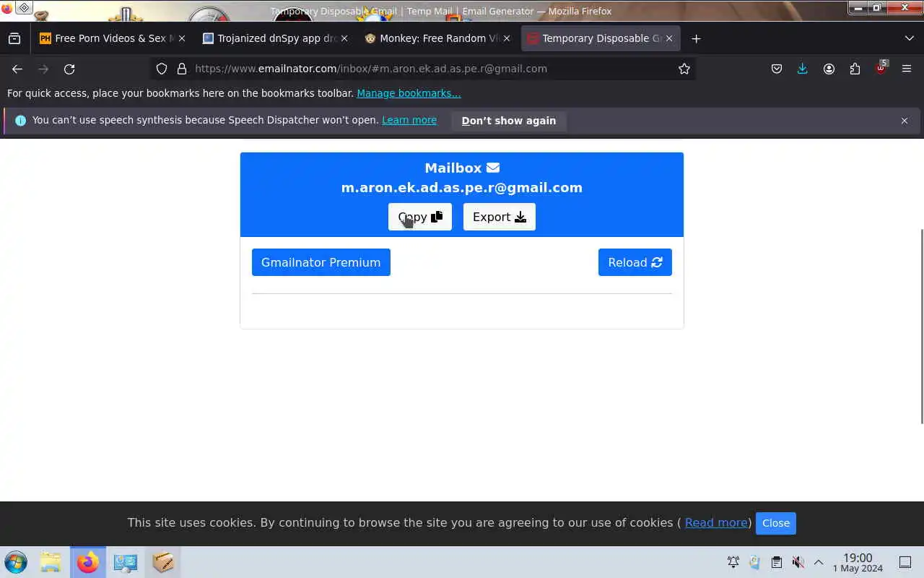Open the Firefox View icon
This screenshot has height=578, width=924.
click(x=14, y=38)
